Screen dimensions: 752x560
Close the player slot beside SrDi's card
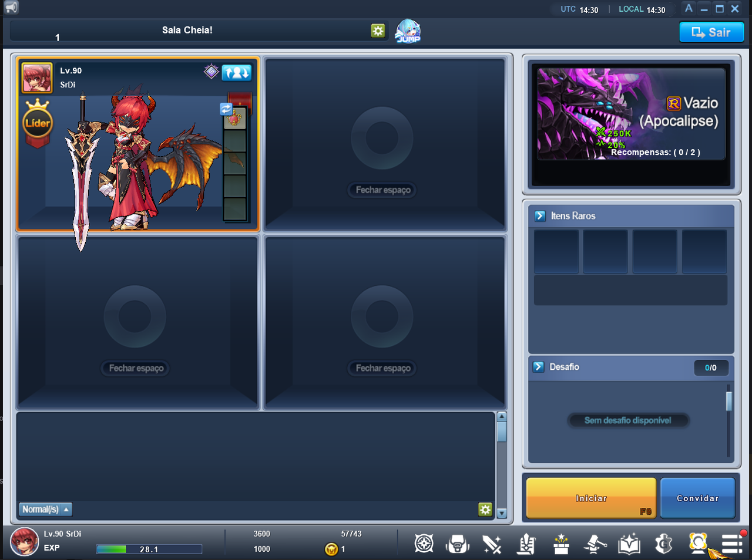383,190
